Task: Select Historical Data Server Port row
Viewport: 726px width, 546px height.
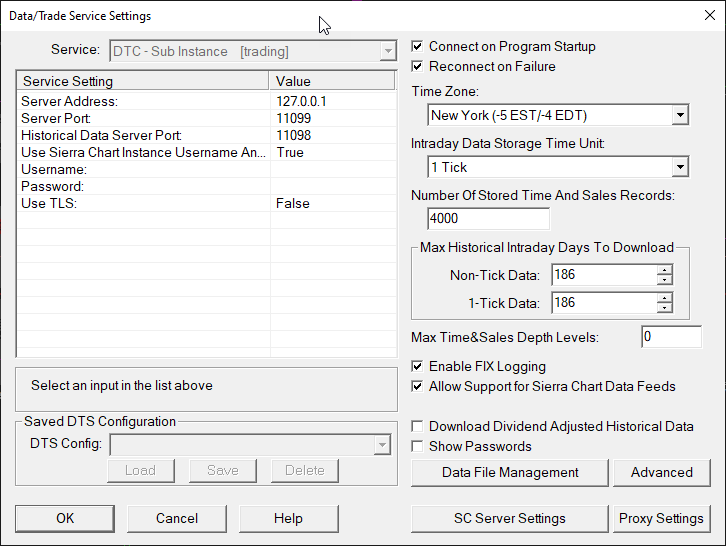Action: 207,135
